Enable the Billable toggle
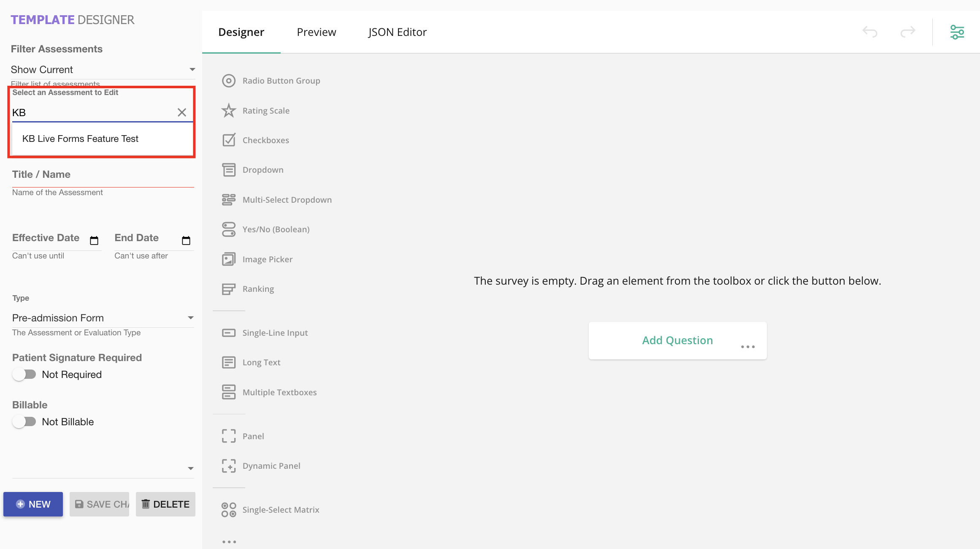The width and height of the screenshot is (980, 549). [x=25, y=421]
